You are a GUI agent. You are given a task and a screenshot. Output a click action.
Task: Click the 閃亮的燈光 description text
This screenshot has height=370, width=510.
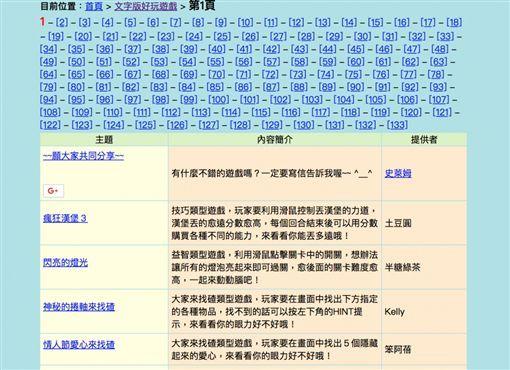tap(275, 267)
